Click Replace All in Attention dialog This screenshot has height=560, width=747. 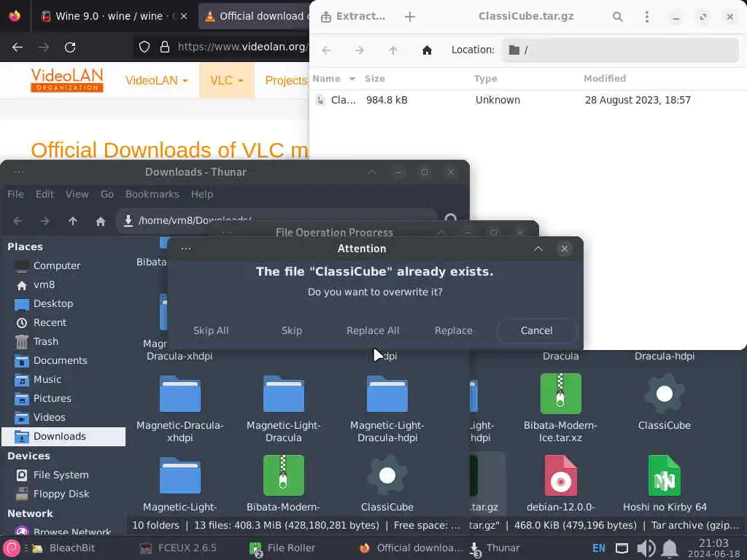[373, 330]
